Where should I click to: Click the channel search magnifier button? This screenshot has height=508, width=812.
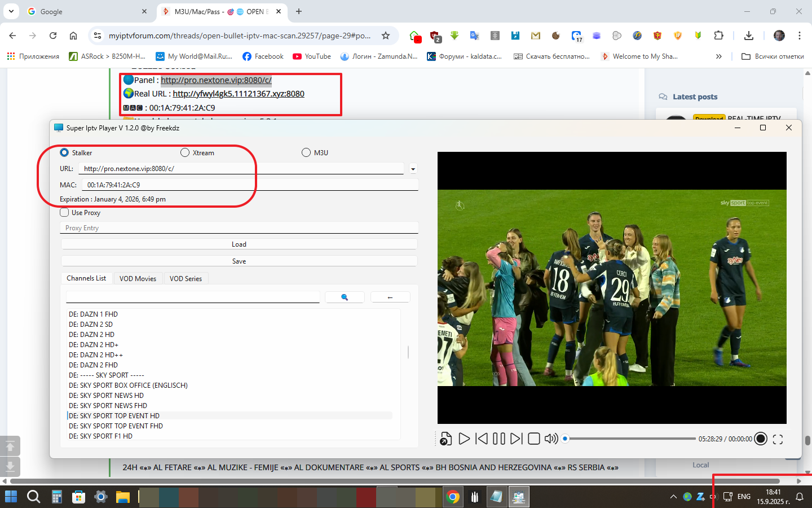pos(345,297)
